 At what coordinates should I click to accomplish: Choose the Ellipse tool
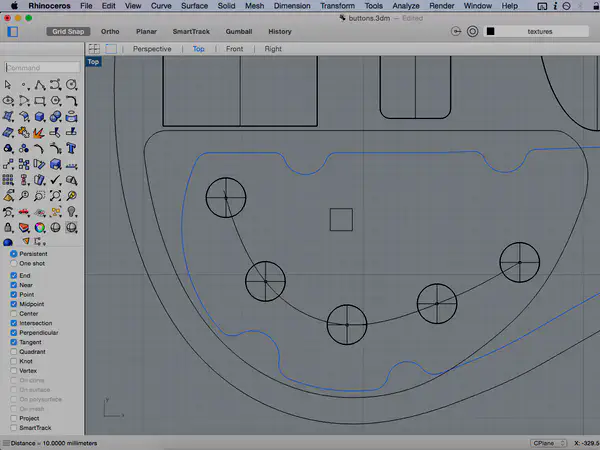click(8, 101)
